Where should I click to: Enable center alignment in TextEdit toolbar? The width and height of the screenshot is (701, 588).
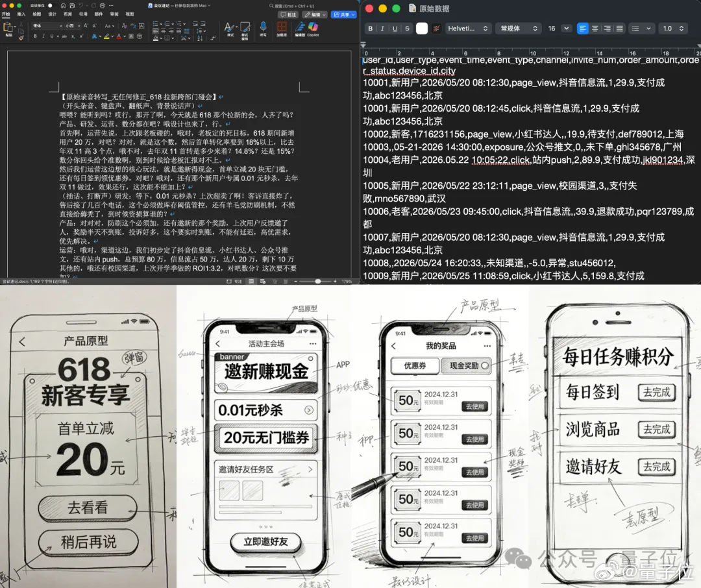pos(595,29)
